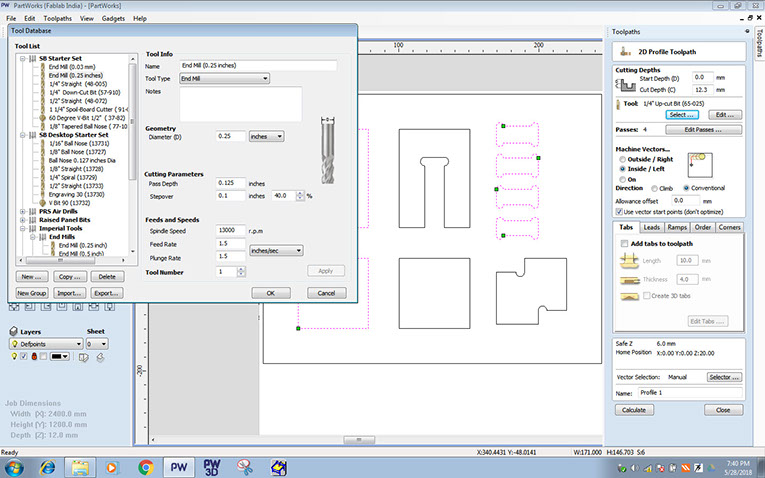
Task: Click the Machine Vectors preview diagram
Action: (x=700, y=165)
